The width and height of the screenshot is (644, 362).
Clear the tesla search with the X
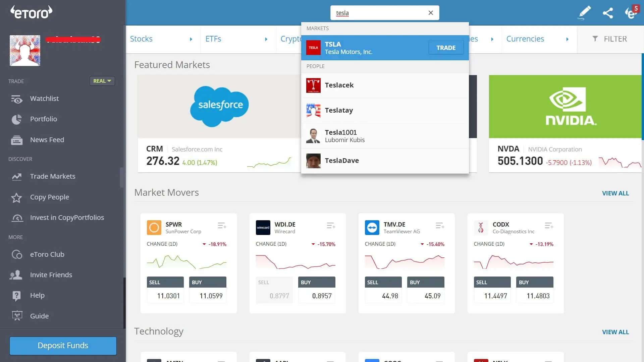pos(431,12)
